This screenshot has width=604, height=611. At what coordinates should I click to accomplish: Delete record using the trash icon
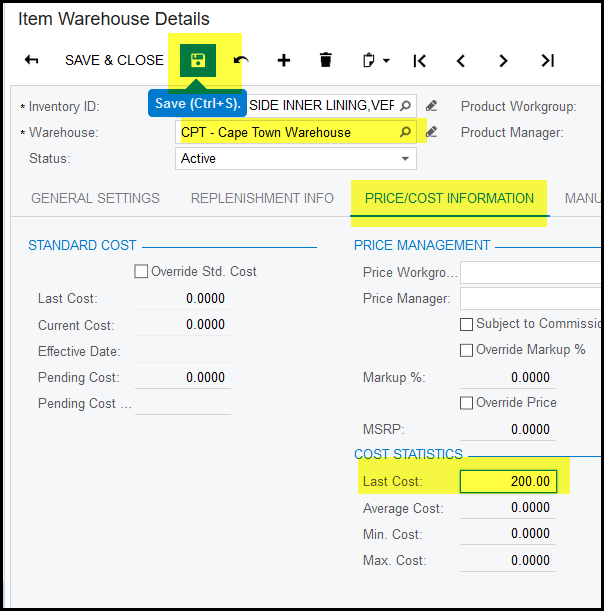325,60
